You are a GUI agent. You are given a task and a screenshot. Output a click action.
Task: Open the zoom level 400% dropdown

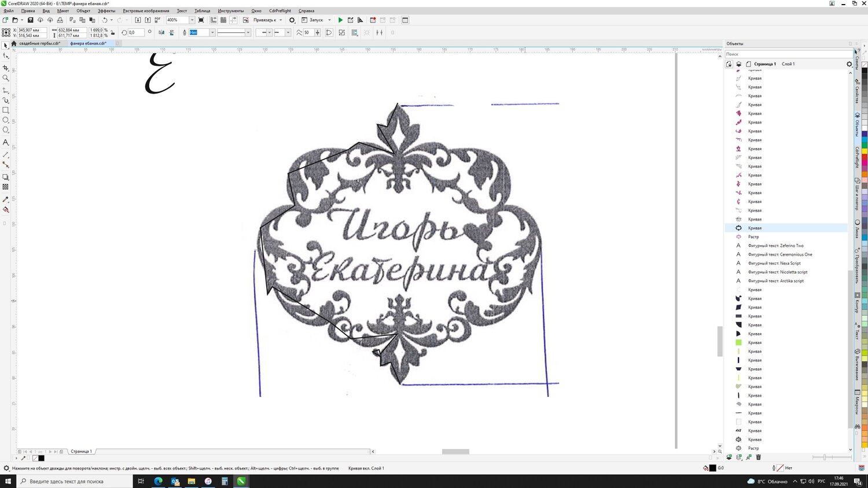[x=192, y=20]
